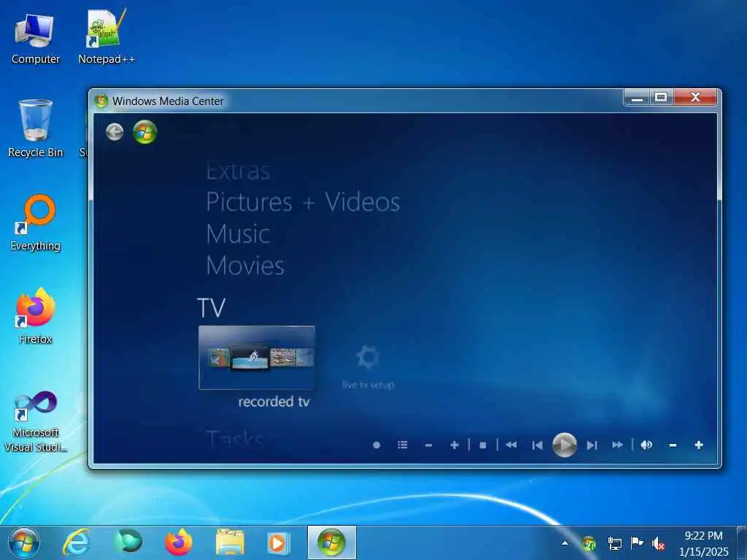The width and height of the screenshot is (747, 560).
Task: Select the Music menu category
Action: coord(238,234)
